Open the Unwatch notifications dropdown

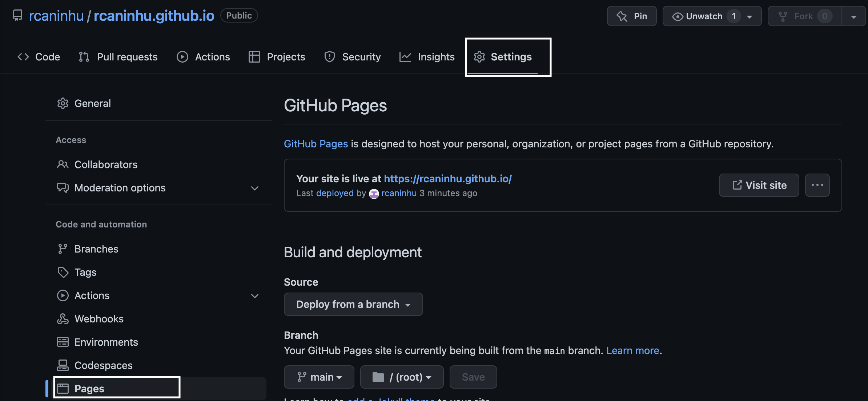pyautogui.click(x=712, y=16)
